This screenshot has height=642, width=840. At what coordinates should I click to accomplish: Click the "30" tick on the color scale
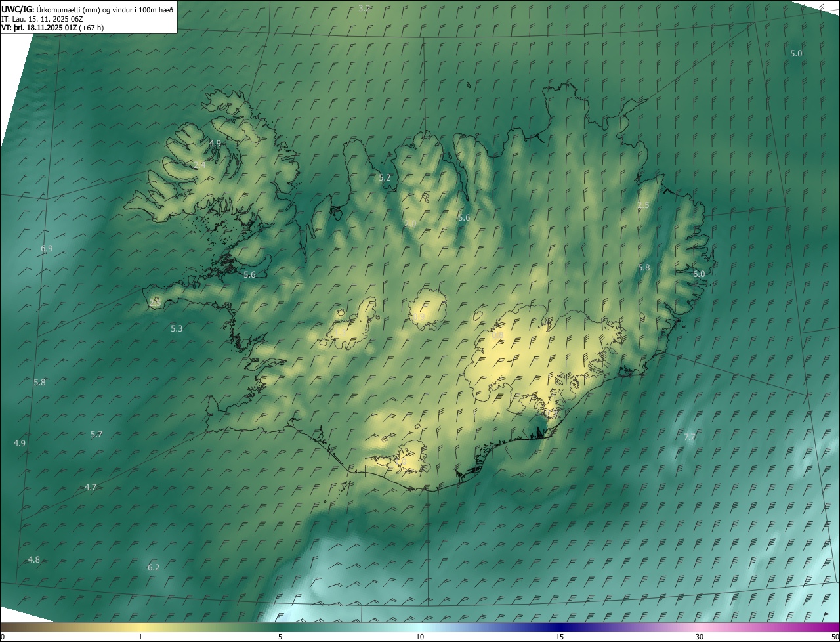pyautogui.click(x=700, y=637)
